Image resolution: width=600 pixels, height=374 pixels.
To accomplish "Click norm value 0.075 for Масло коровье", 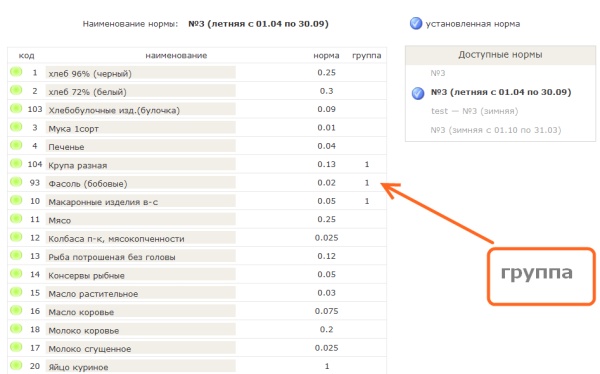I will 326,311.
